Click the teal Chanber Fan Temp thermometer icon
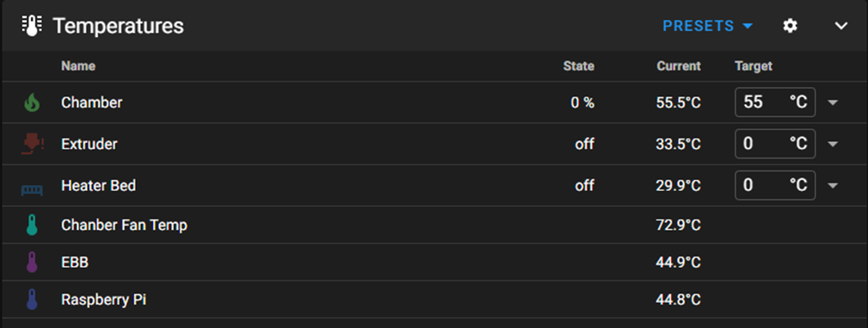Viewport: 868px width, 328px height. tap(32, 225)
